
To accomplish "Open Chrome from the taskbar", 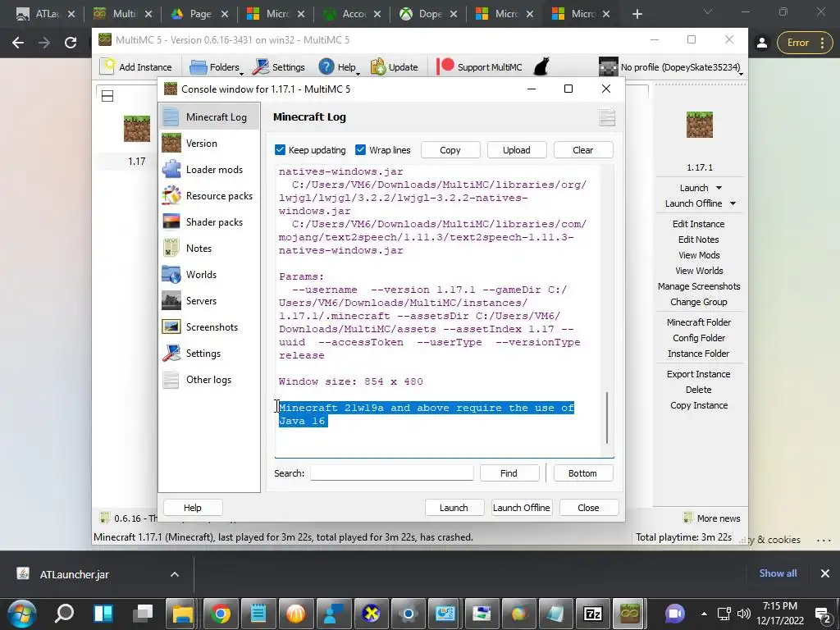I will tap(220, 614).
